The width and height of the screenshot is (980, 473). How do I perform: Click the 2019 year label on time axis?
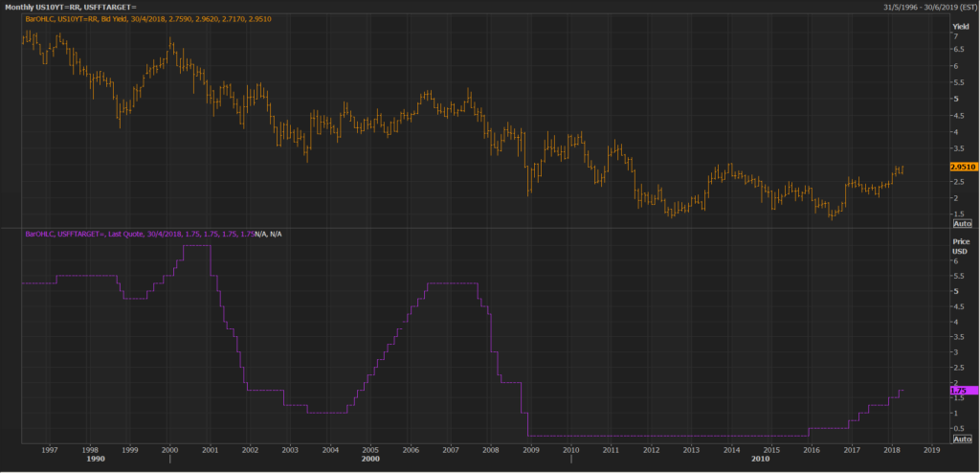coord(931,448)
